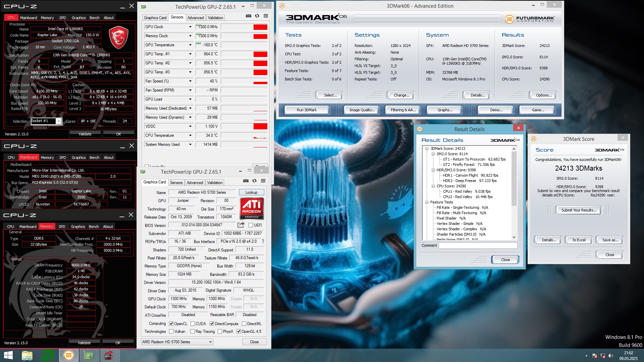
Task: Toggle CUDA checkbox in GPU-Z
Action: point(193,324)
